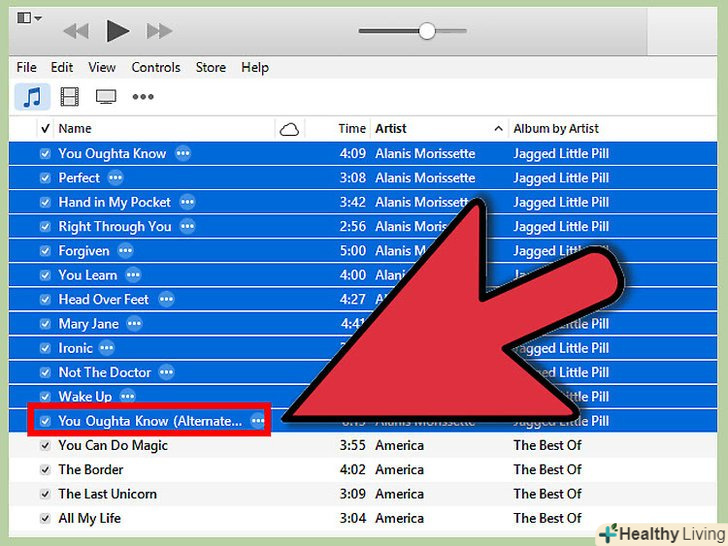Open options dots for You Oughta Know (Alternate...
The height and width of the screenshot is (546, 728).
click(x=258, y=421)
